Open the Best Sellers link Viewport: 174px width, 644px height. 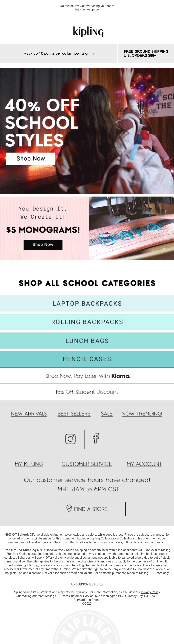tap(74, 413)
